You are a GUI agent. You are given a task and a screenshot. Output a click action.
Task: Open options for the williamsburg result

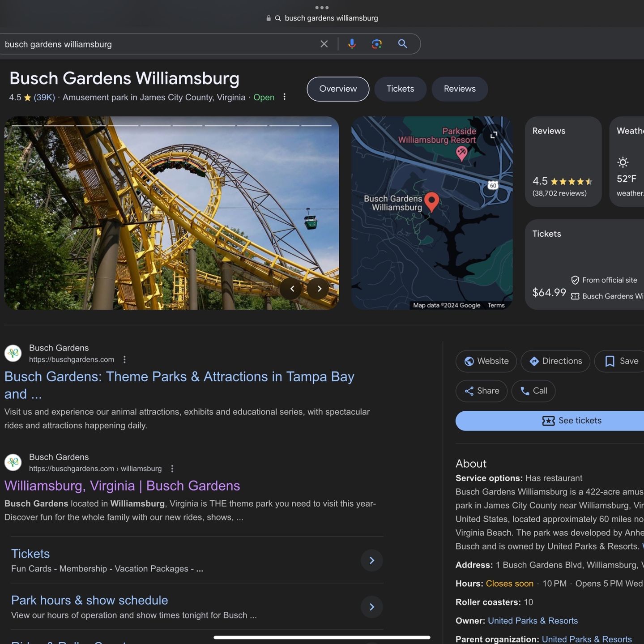(172, 469)
